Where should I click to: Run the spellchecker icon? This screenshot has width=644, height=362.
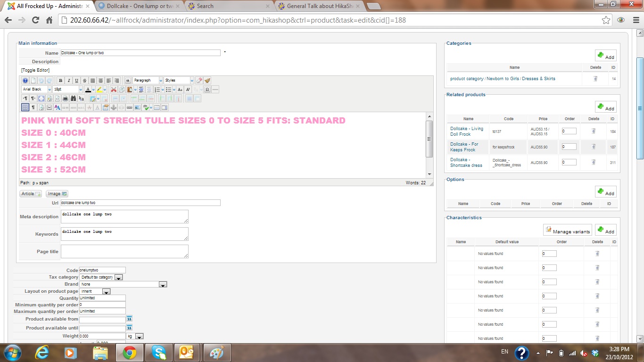(x=147, y=107)
